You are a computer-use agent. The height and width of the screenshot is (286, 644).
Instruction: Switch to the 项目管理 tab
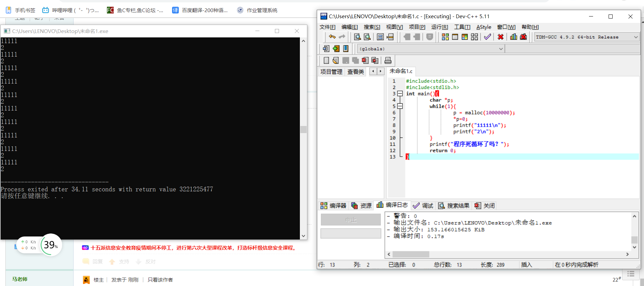point(331,71)
